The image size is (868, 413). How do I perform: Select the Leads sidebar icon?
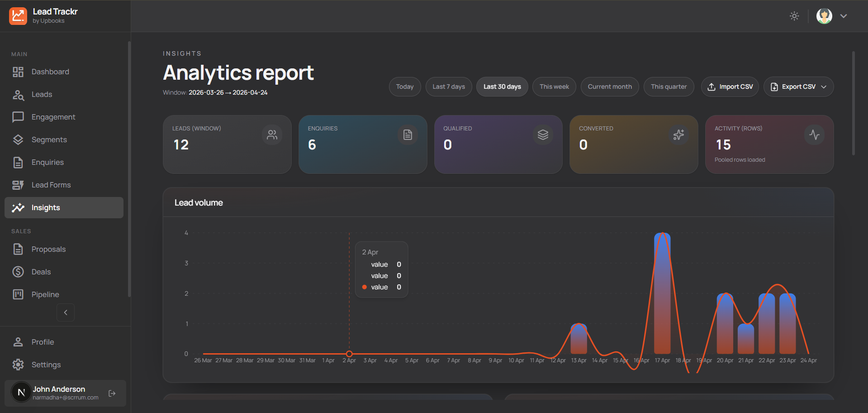18,94
